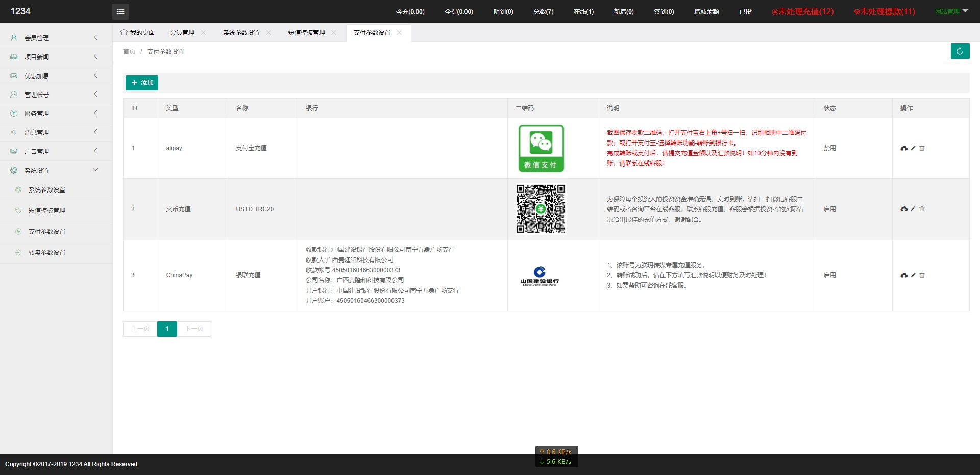The height and width of the screenshot is (475, 980).
Task: Expand the 财务管理 sidebar section
Action: click(x=56, y=113)
